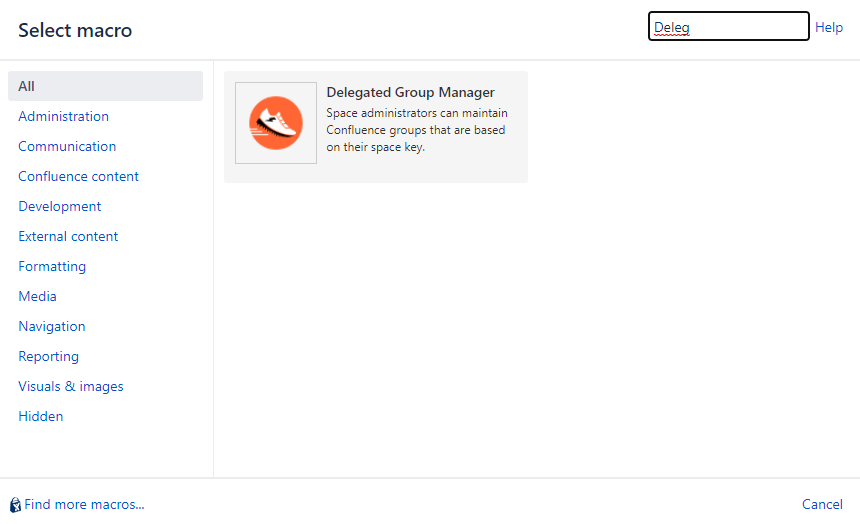This screenshot has width=860, height=524.
Task: Open the Help link
Action: [828, 27]
